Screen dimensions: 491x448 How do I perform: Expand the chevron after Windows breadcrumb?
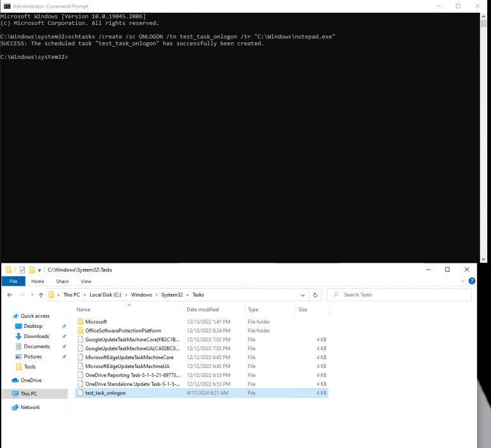pos(157,295)
